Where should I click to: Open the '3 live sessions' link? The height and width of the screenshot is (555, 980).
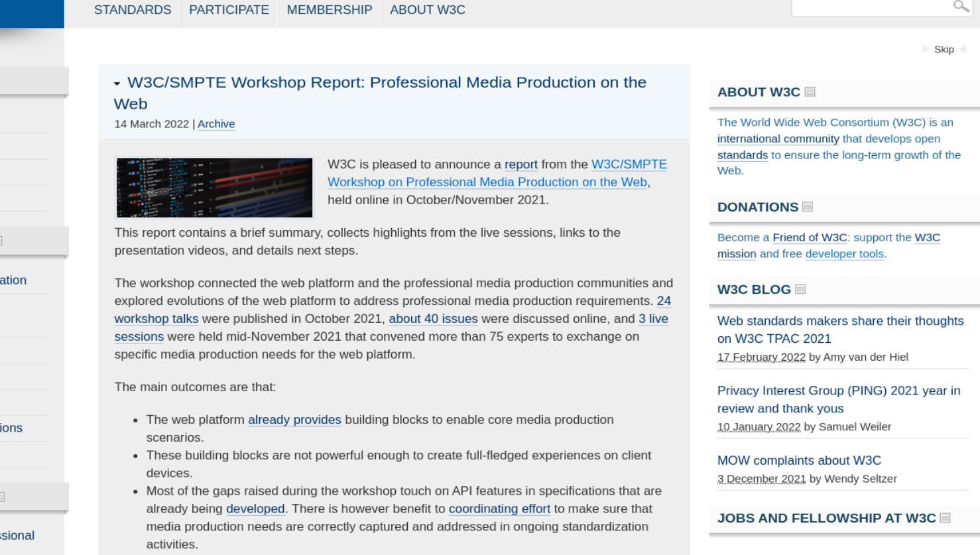coord(391,328)
